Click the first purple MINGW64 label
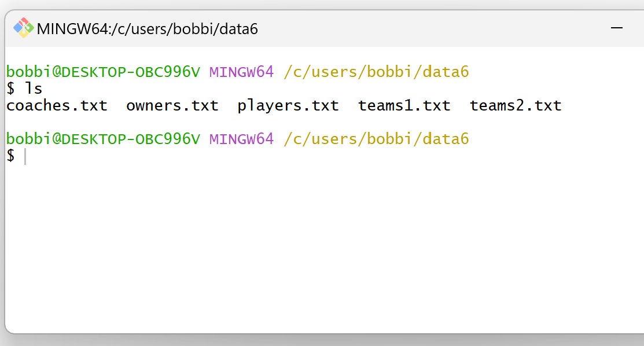The width and height of the screenshot is (644, 346). [x=241, y=72]
